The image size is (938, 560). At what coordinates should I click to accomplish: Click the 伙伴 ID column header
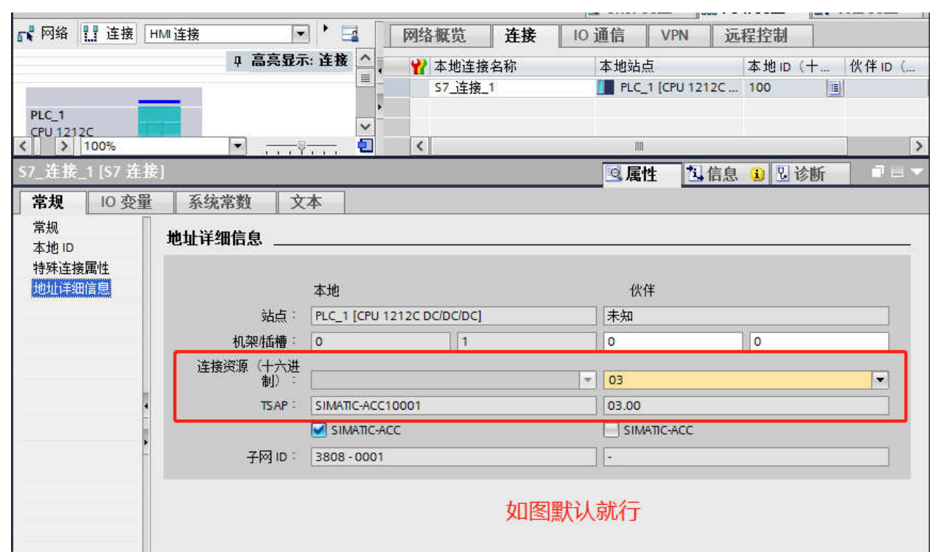pos(886,67)
